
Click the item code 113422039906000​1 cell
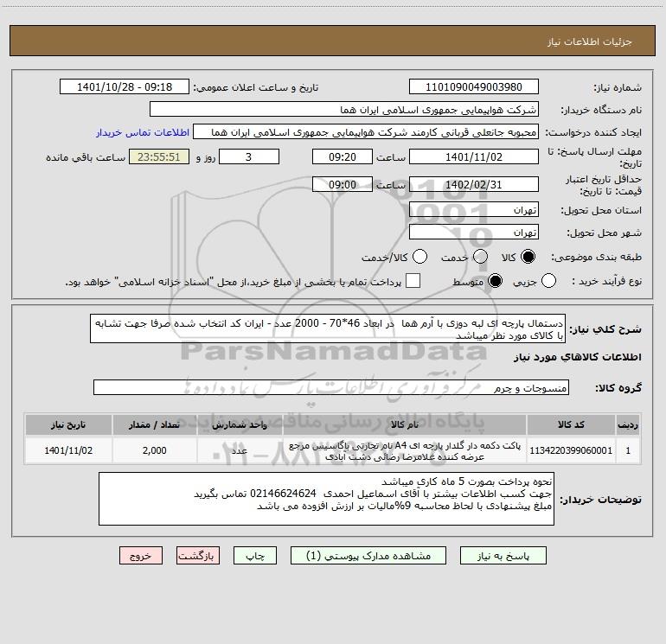[571, 450]
